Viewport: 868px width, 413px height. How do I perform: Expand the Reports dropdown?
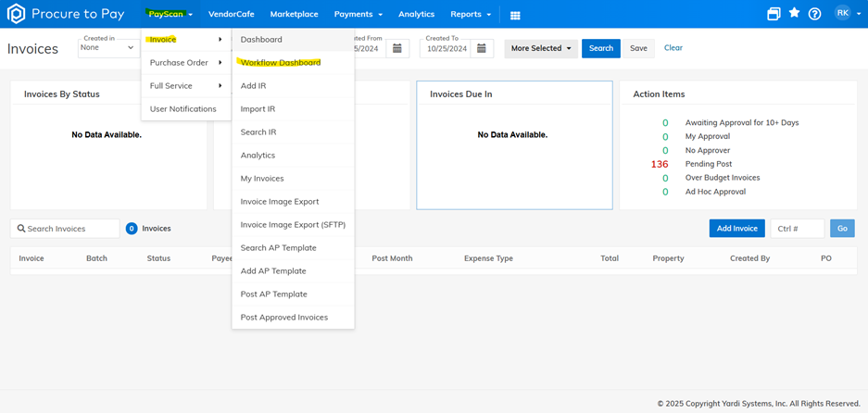click(x=471, y=15)
